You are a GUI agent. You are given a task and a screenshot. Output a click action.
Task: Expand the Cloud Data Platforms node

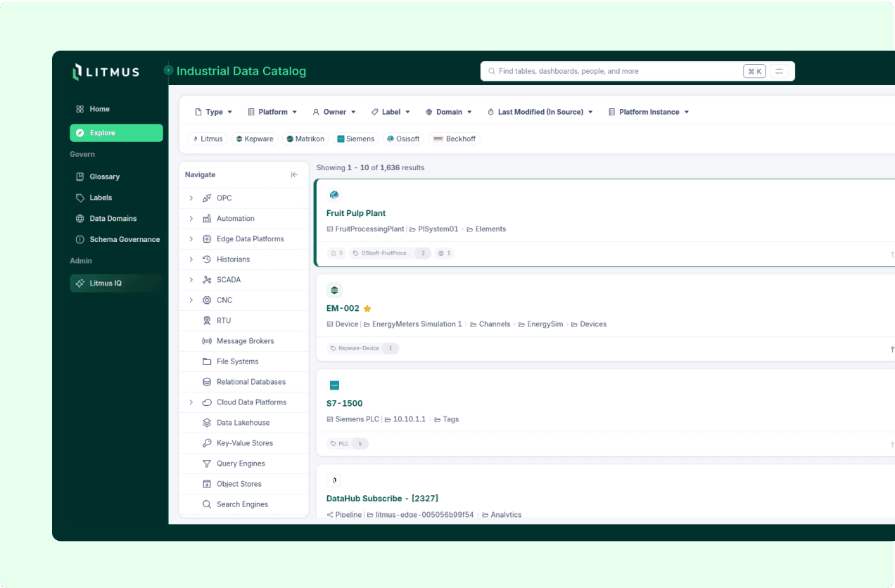pyautogui.click(x=191, y=402)
